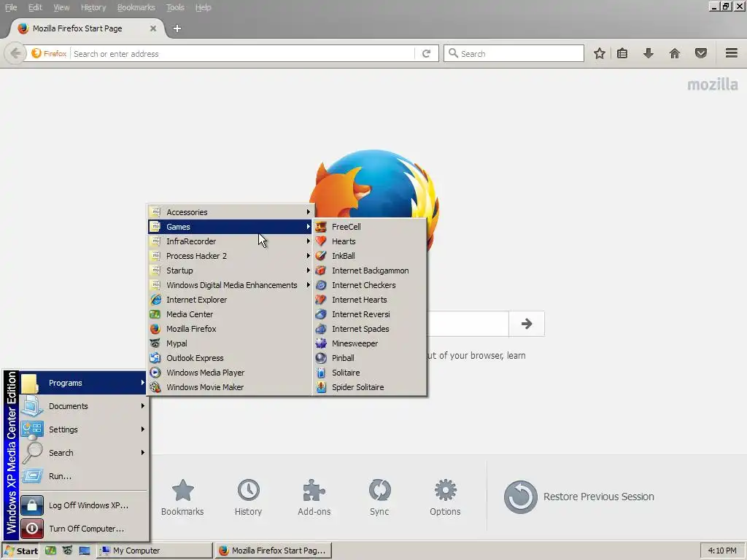747x560 pixels.
Task: Open the View menu in Firefox
Action: point(61,7)
